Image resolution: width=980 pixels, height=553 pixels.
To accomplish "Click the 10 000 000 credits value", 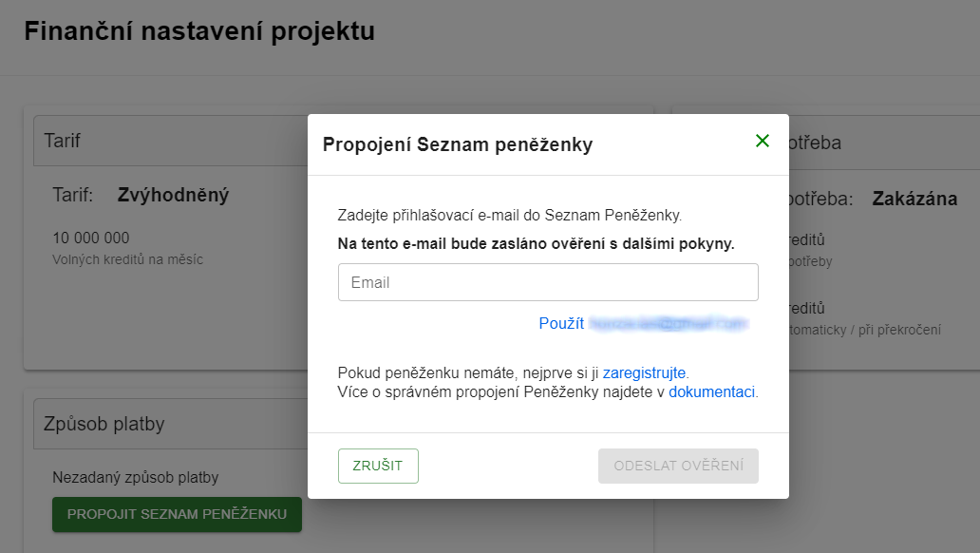I will click(91, 238).
